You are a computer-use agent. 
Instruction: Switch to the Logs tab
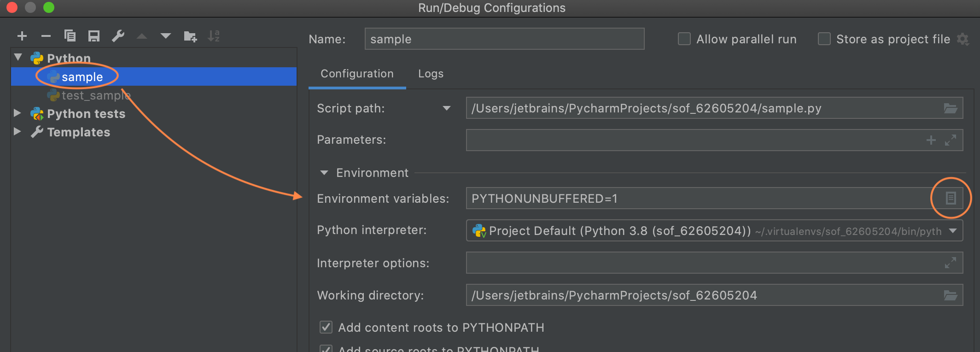[431, 74]
